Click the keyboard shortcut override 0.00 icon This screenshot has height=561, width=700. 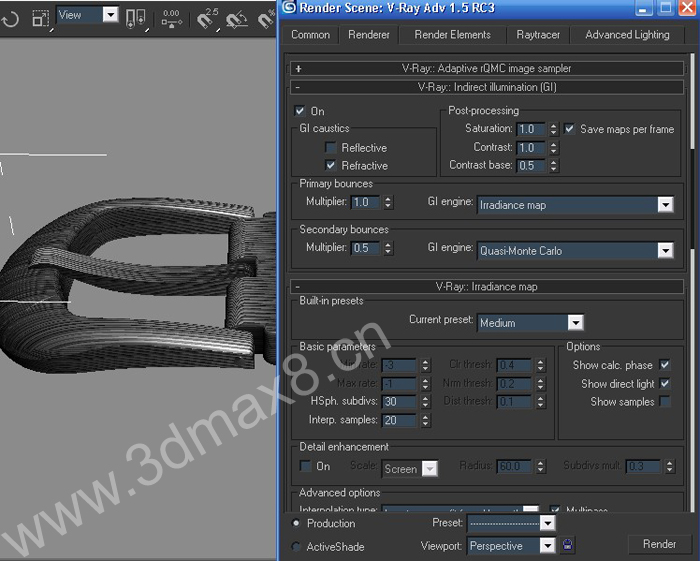coord(171,18)
